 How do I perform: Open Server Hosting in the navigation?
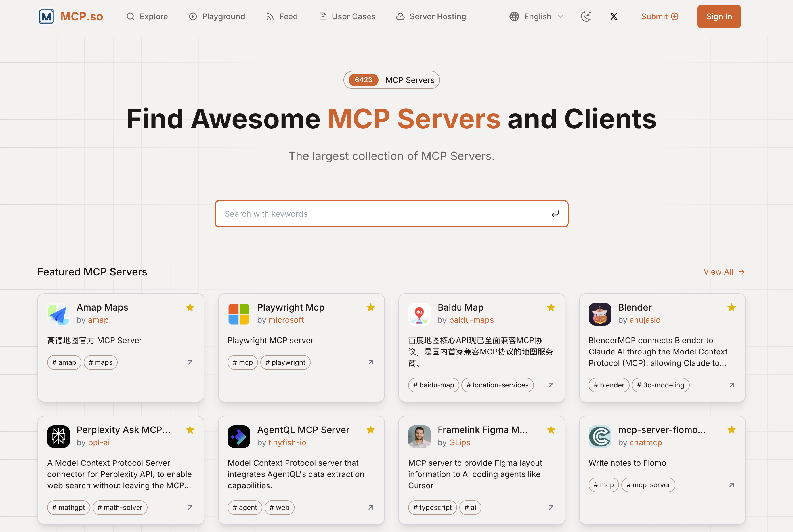(x=431, y=16)
